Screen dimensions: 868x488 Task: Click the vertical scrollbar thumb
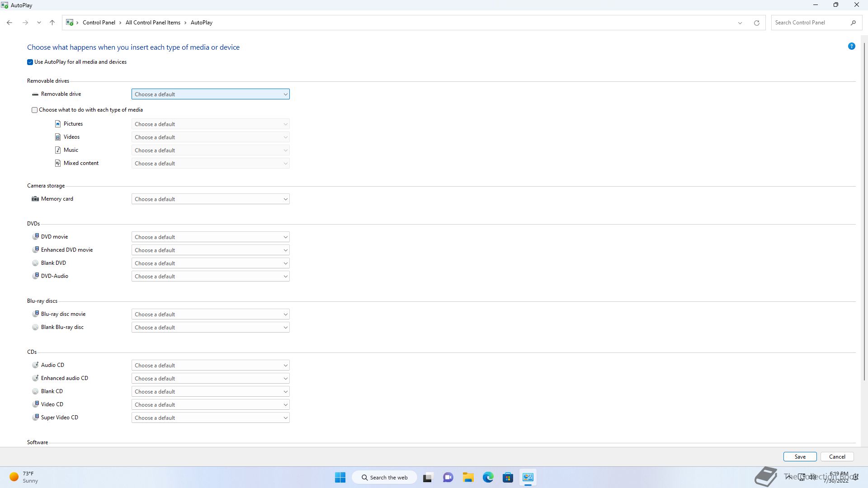click(864, 211)
